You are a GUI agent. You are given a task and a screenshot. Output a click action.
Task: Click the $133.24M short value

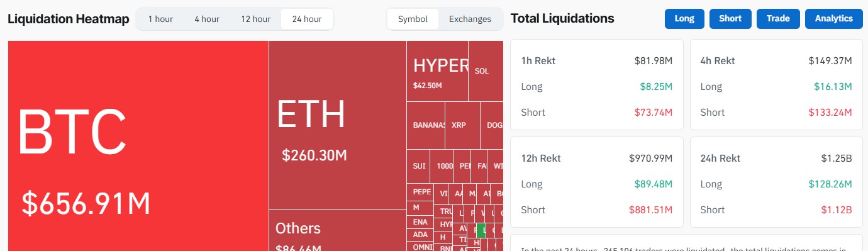click(830, 113)
